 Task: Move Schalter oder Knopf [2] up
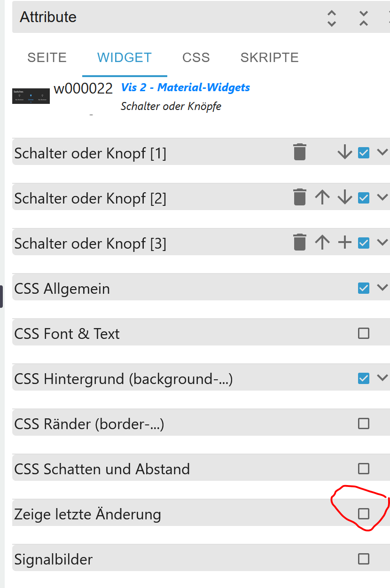322,197
